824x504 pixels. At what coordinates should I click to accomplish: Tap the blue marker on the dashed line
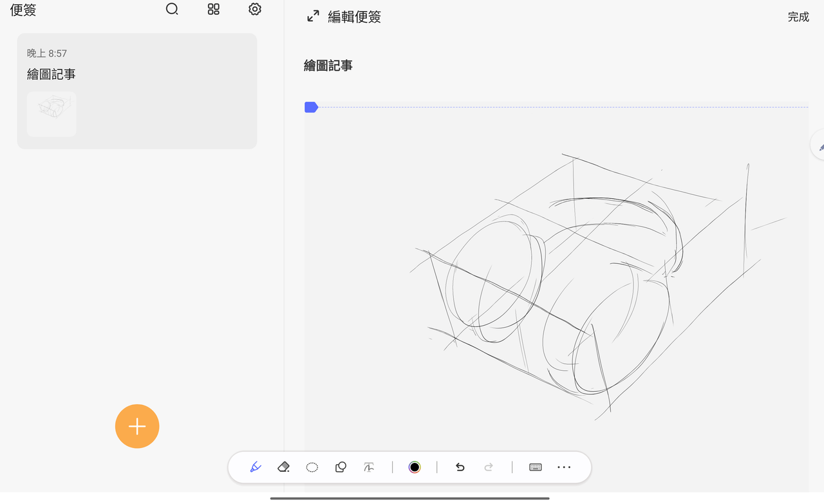(x=311, y=107)
